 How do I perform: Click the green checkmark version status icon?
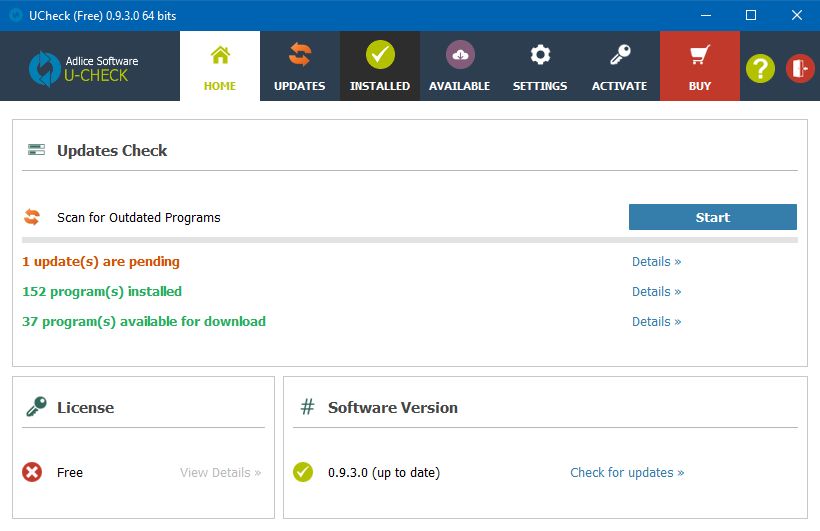pyautogui.click(x=303, y=472)
